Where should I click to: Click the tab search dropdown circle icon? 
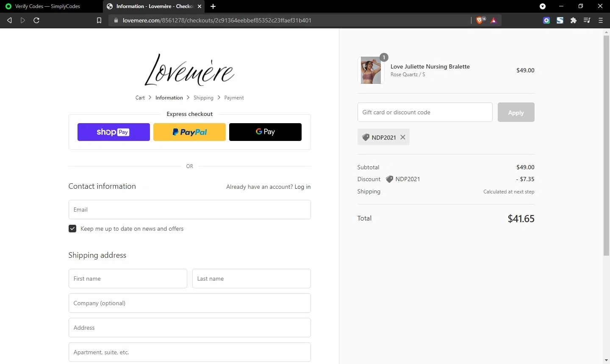click(543, 6)
